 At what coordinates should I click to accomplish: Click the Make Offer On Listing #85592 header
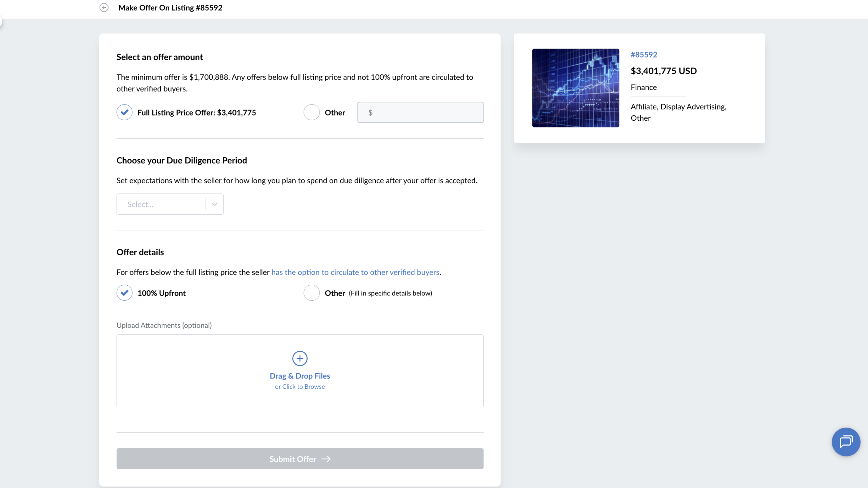pos(170,7)
